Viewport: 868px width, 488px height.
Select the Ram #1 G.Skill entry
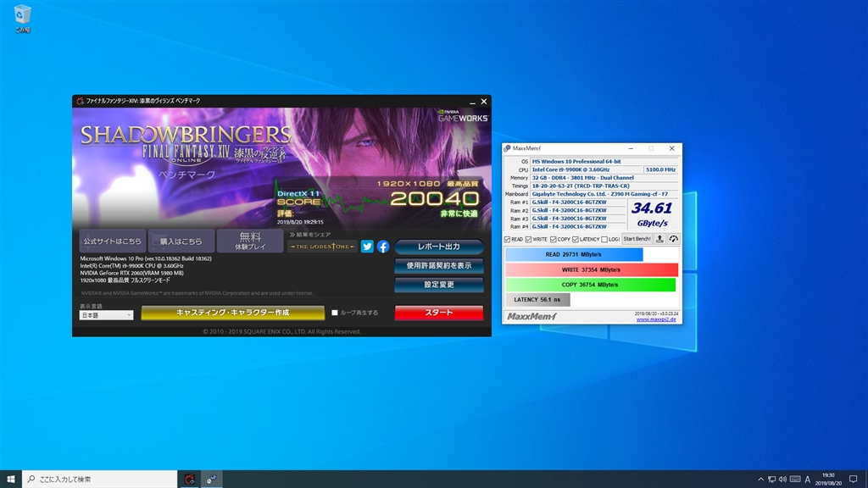coord(578,202)
